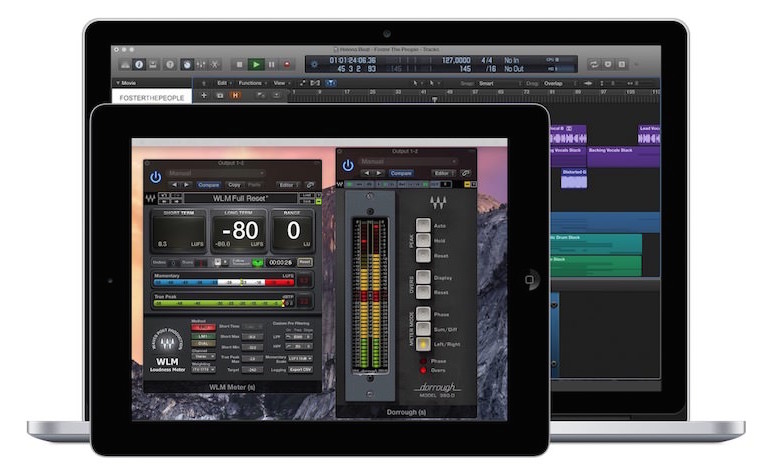
Task: Select Phase meter mode on Dorrough
Action: 423,314
